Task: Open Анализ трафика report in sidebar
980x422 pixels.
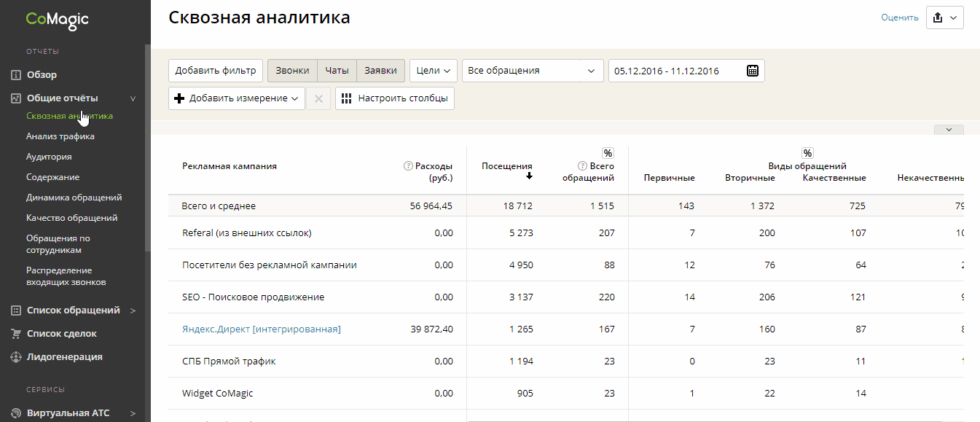Action: 60,136
